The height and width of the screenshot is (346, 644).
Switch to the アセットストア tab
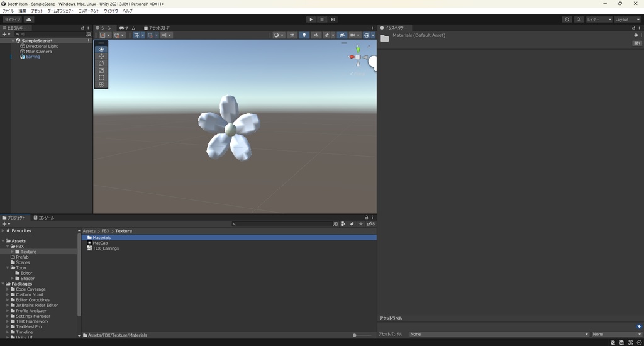pos(157,28)
